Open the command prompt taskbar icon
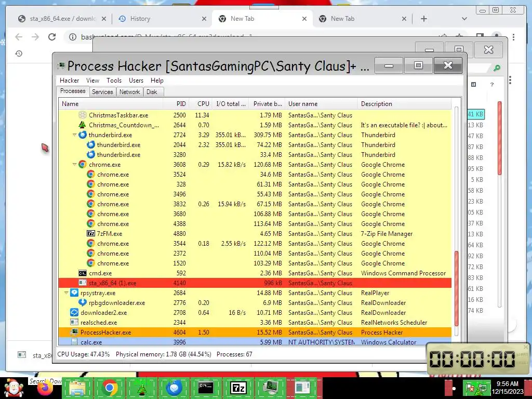 (206, 388)
